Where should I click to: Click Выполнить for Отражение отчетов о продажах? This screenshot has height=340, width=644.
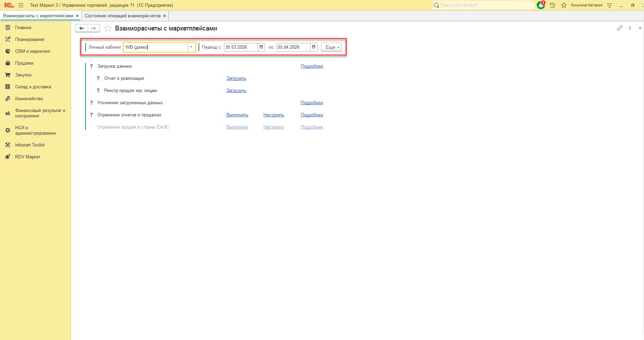(237, 115)
